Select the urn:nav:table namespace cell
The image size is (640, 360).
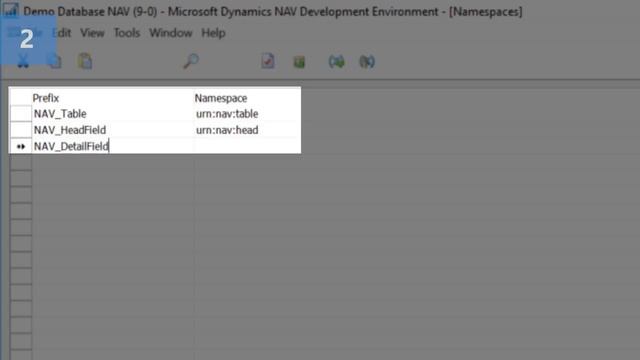pos(247,113)
